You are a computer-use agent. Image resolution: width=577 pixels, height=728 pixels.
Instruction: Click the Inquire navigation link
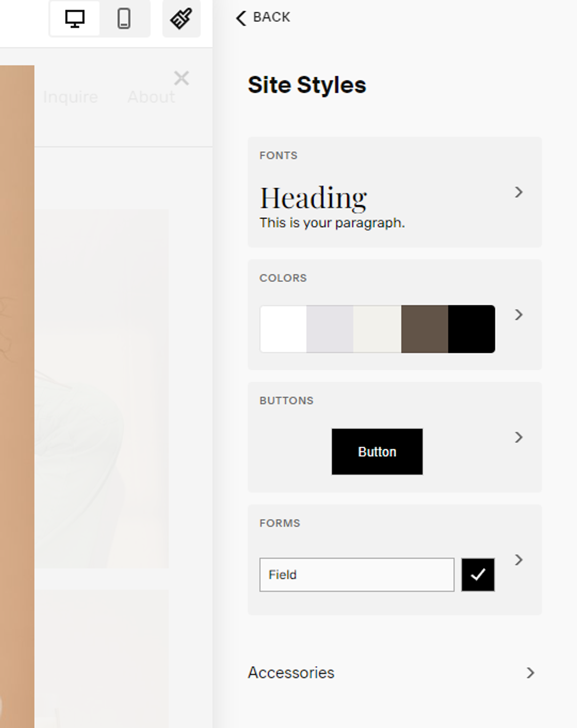point(70,97)
